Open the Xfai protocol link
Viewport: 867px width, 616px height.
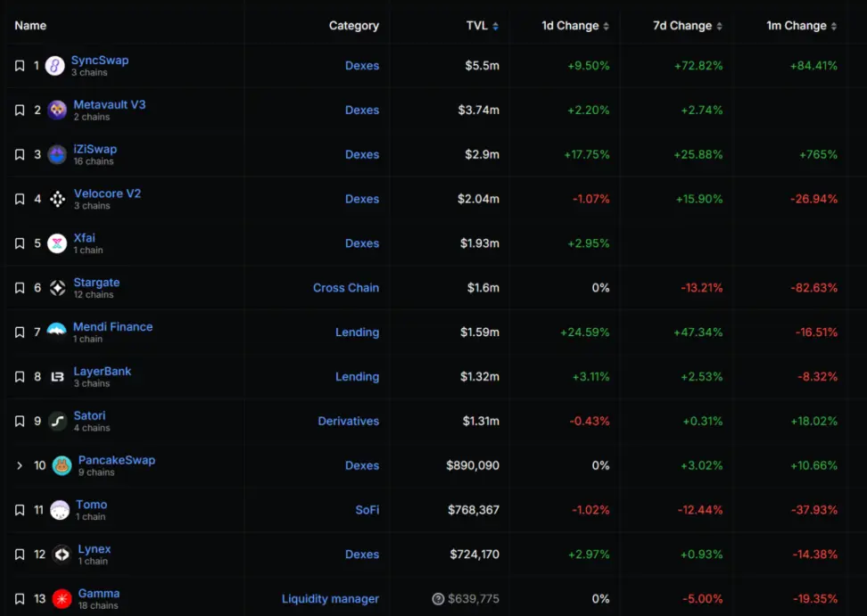[x=85, y=238]
